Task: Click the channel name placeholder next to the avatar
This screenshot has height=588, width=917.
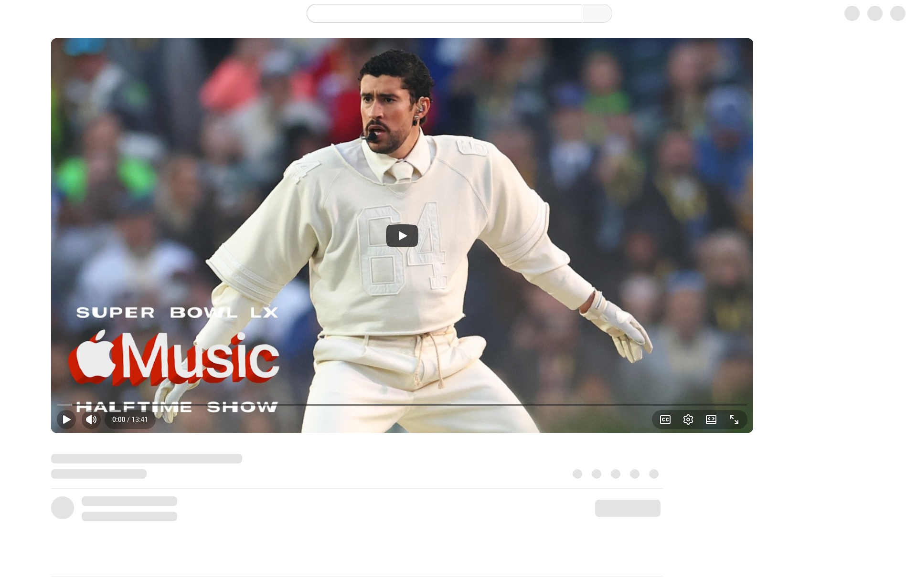Action: [x=129, y=501]
